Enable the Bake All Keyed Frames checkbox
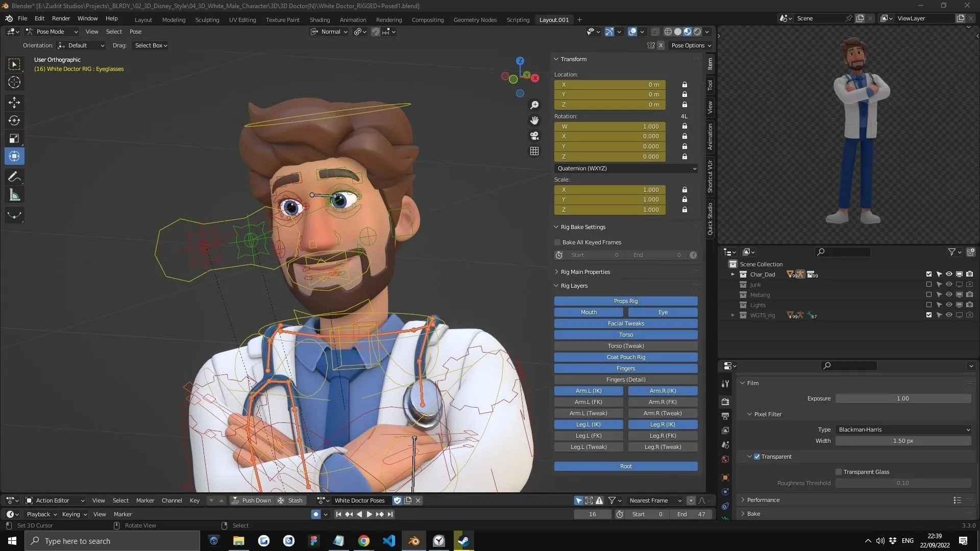The image size is (980, 551). coord(557,242)
